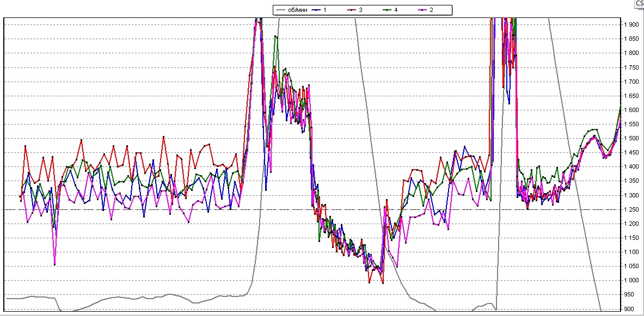Click the '1 300' axis value
This screenshot has width=644, height=316.
click(x=631, y=195)
